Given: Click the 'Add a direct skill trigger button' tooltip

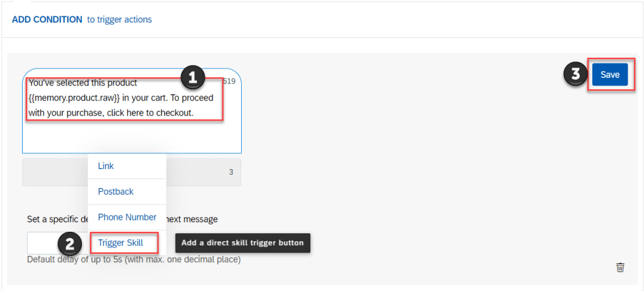Looking at the screenshot, I should tap(242, 243).
